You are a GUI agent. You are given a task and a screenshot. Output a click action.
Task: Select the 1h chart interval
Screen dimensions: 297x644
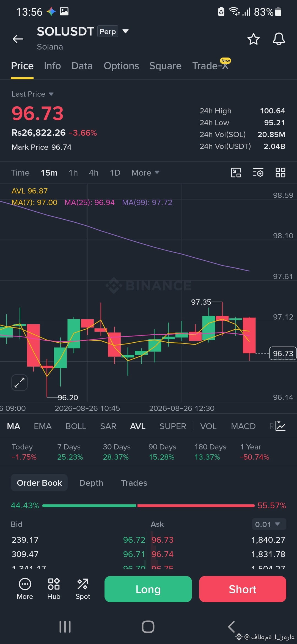73,173
